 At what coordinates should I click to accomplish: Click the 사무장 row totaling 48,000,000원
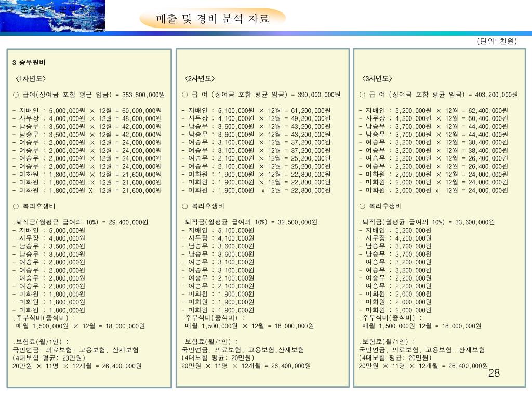pos(87,119)
